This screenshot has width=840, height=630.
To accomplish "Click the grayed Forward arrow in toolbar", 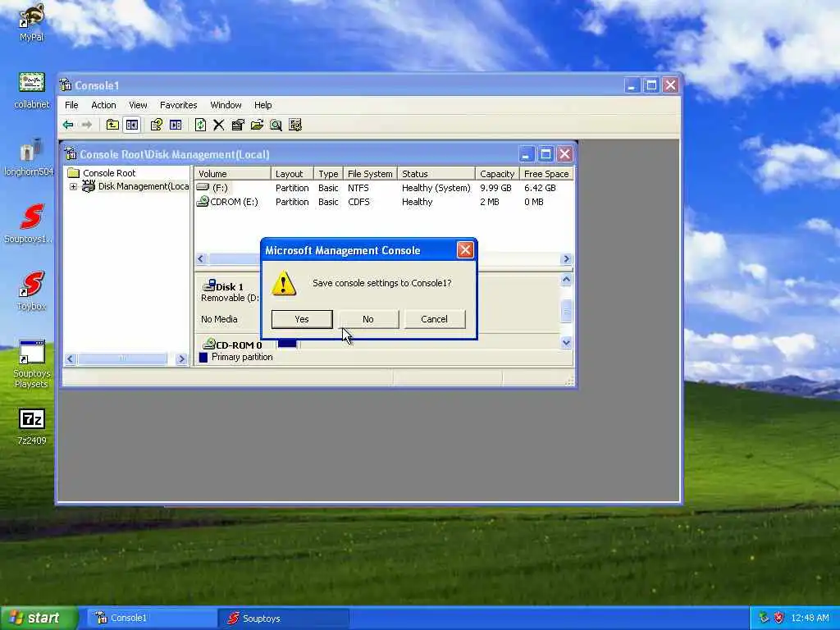I will 87,125.
